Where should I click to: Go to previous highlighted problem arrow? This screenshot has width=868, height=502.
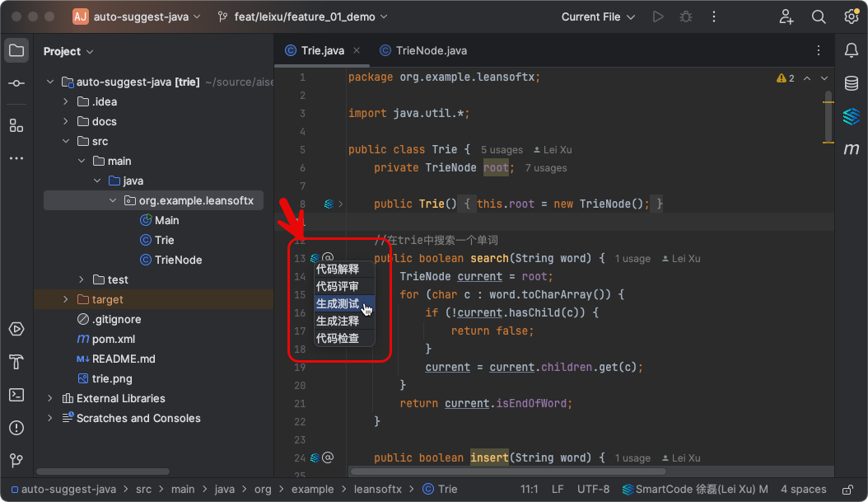coord(807,78)
